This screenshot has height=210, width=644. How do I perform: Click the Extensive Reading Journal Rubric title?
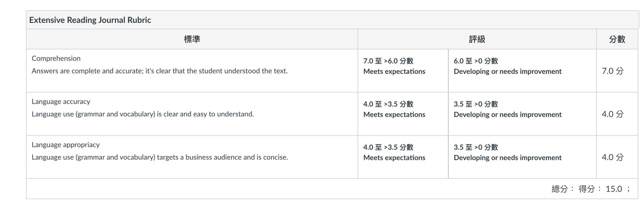tap(90, 20)
